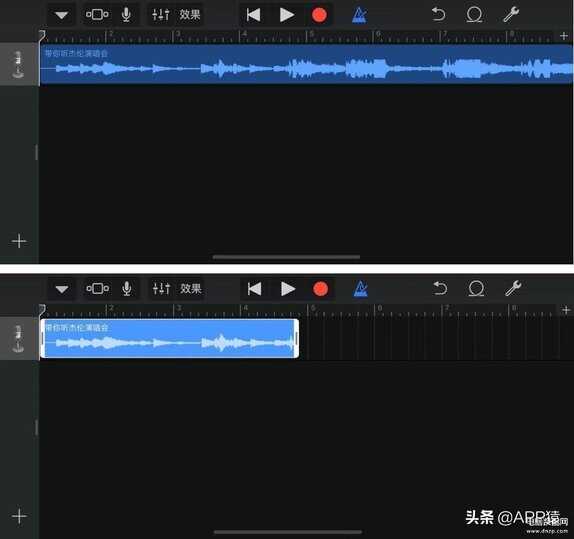574x539 pixels.
Task: Select the audio recorder track header in top panel
Action: (19, 64)
